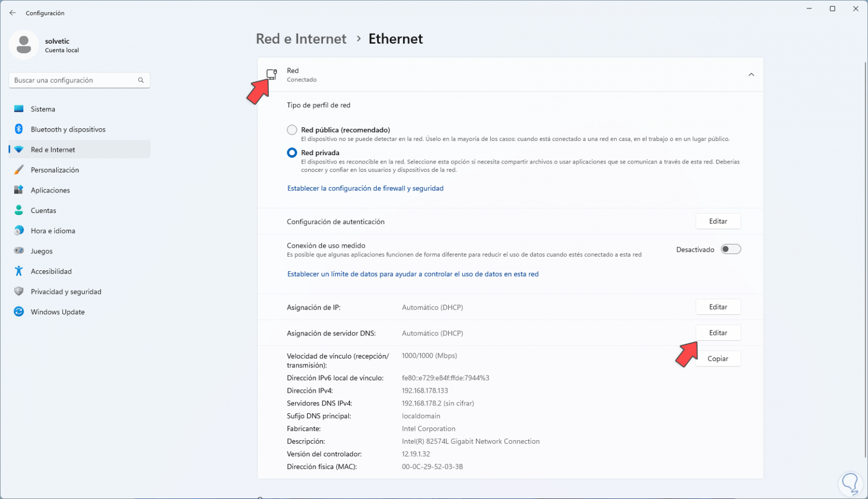This screenshot has height=499, width=868.
Task: Select the Aplicaciones icon in sidebar
Action: [x=18, y=190]
